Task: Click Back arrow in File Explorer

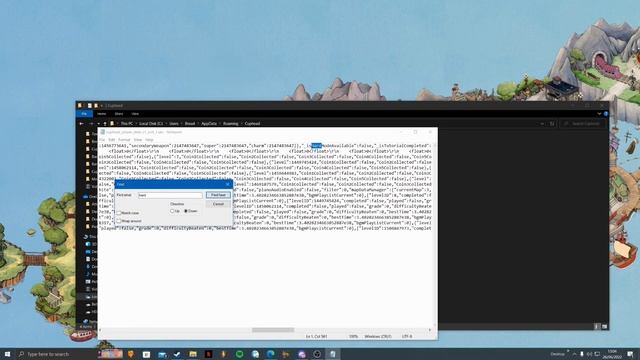Action: pos(82,123)
